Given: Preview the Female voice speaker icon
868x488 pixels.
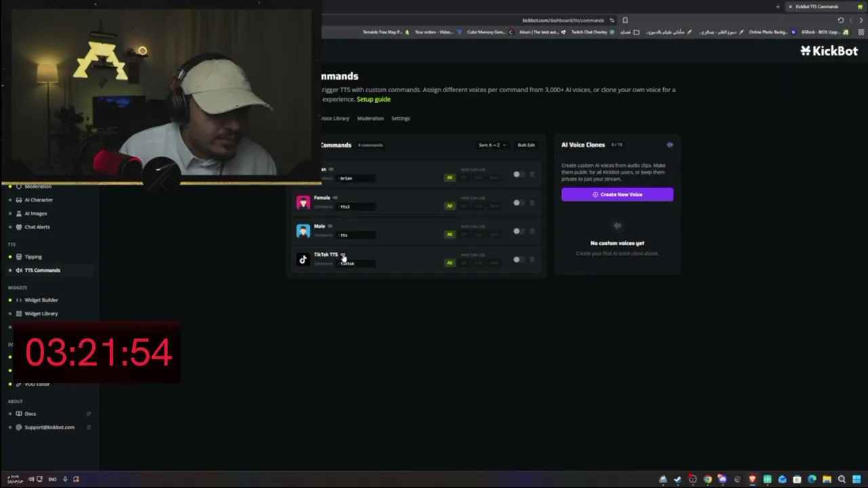Looking at the screenshot, I should 335,198.
